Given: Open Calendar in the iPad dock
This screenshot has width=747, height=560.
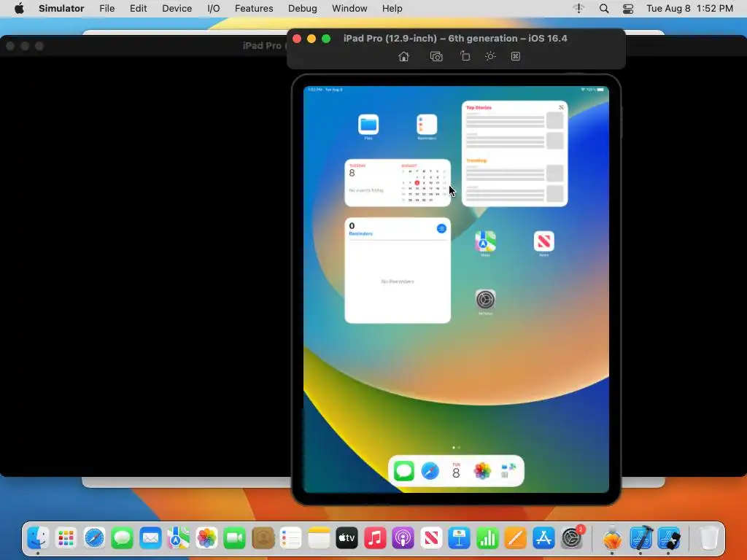Looking at the screenshot, I should click(x=456, y=471).
